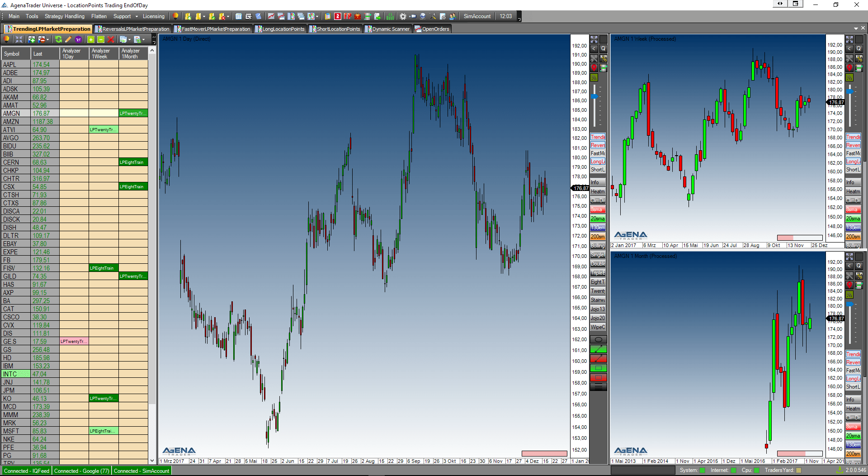Click the blue slider handle on weekly chart panel
Viewport: 868px width, 476px height.
click(850, 92)
